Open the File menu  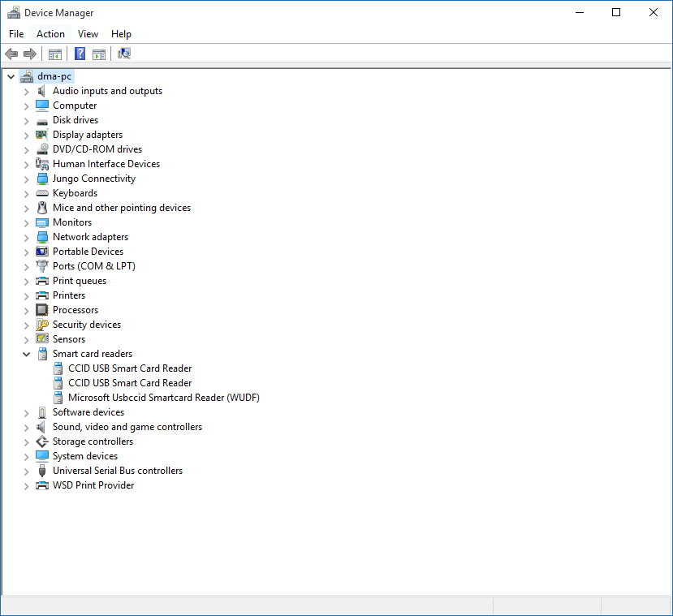(16, 34)
